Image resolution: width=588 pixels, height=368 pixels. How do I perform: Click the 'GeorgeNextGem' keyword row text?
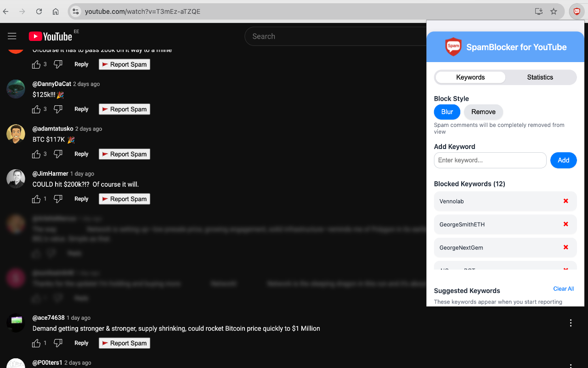coord(461,247)
